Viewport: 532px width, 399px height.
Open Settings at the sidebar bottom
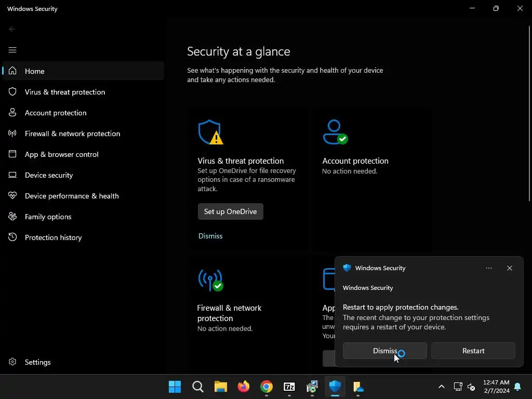click(83, 362)
